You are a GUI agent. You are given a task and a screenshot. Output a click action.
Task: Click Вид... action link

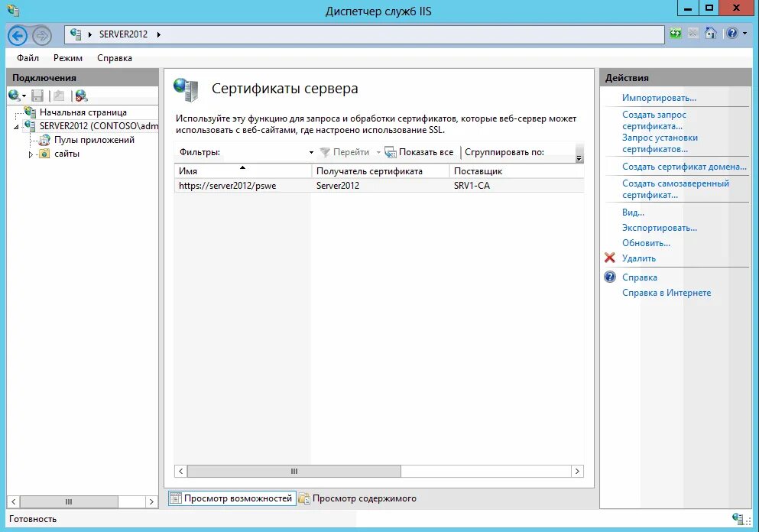(633, 212)
